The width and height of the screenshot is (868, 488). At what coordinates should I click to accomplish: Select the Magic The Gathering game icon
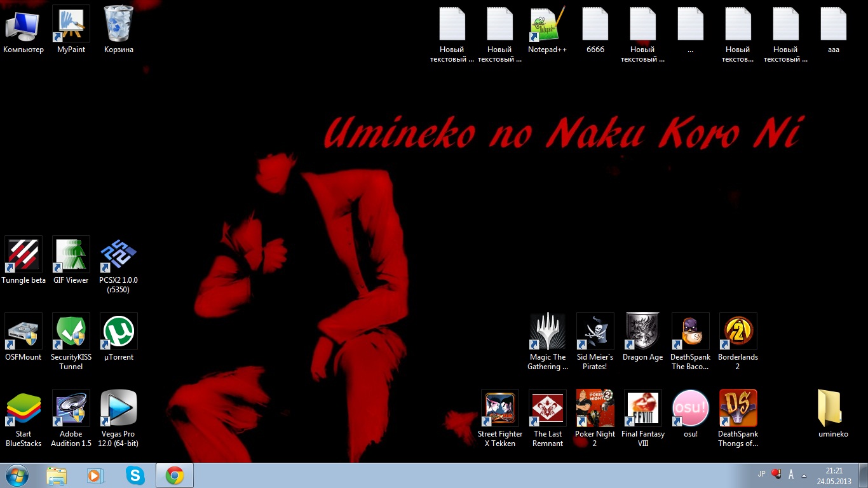(548, 342)
